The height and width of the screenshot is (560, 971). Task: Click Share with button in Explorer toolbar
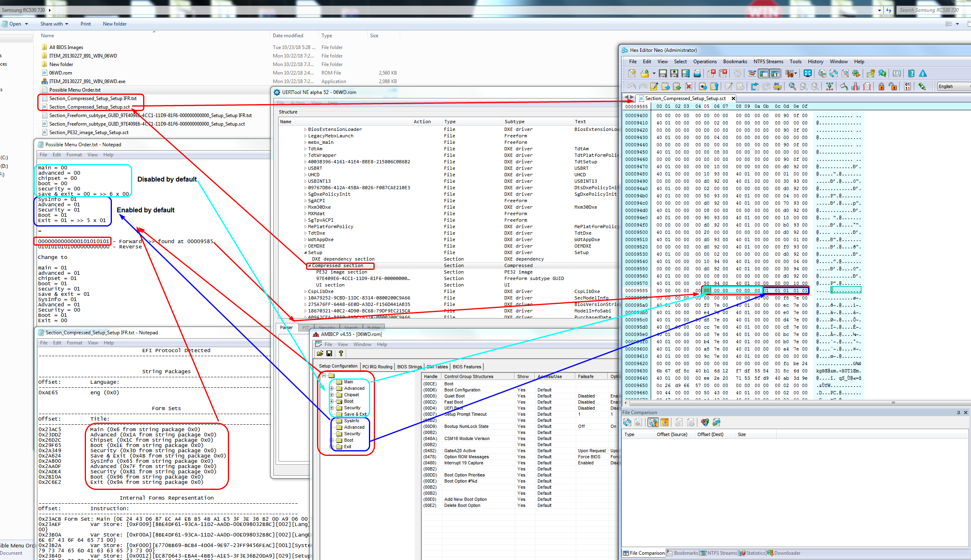(54, 24)
